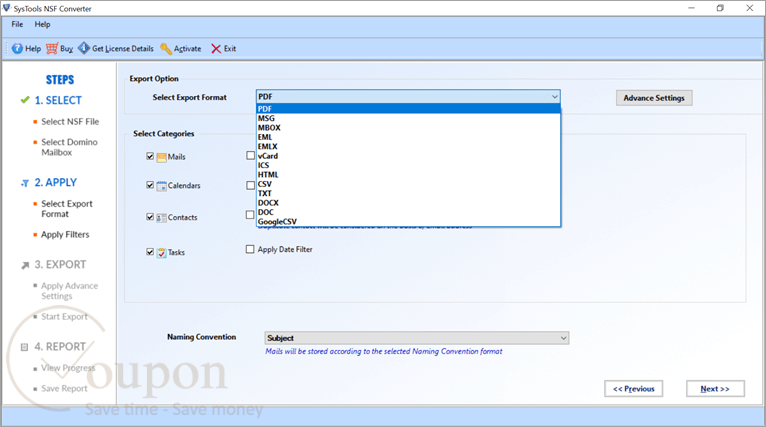Click the Tasks clipboard icon
This screenshot has width=766, height=427.
point(162,253)
